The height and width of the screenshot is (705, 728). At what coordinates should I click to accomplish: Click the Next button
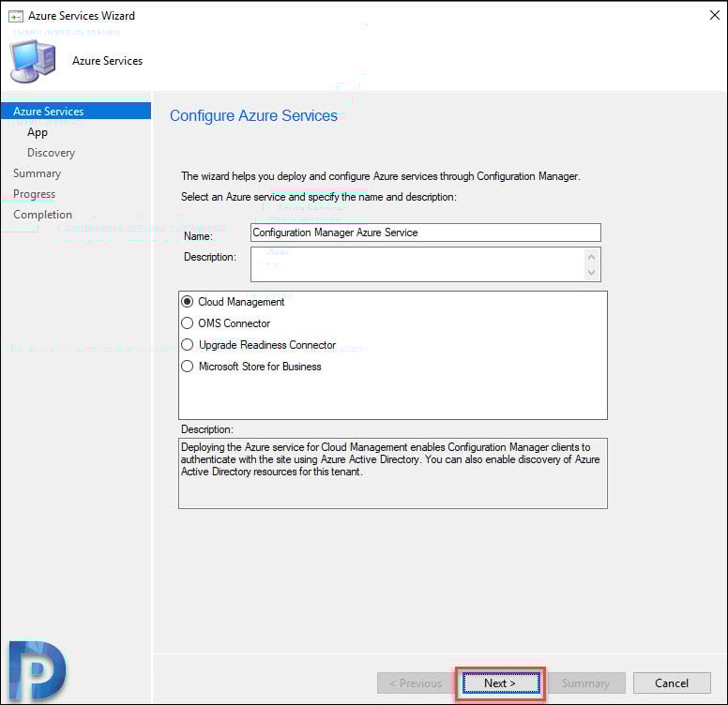(500, 683)
